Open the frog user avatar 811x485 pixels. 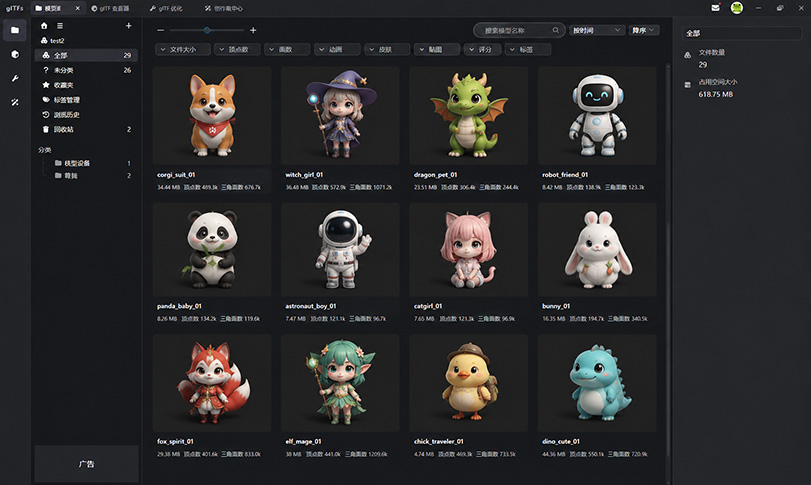point(737,8)
